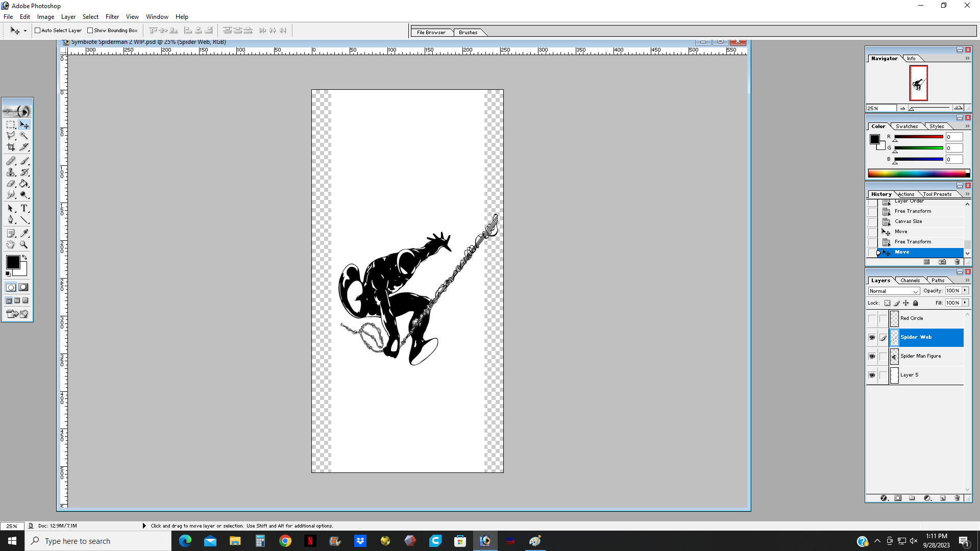The height and width of the screenshot is (551, 980).
Task: Select the Eyedropper tool
Action: (24, 233)
